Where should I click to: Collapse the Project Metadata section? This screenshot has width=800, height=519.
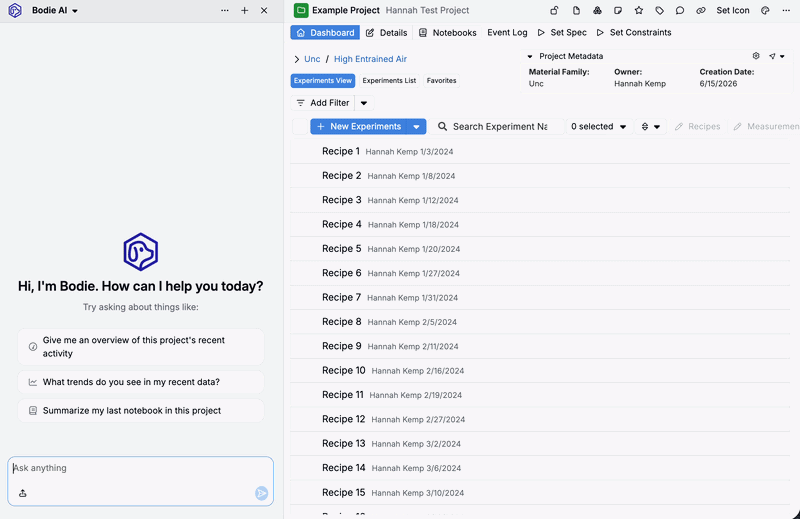click(x=530, y=56)
